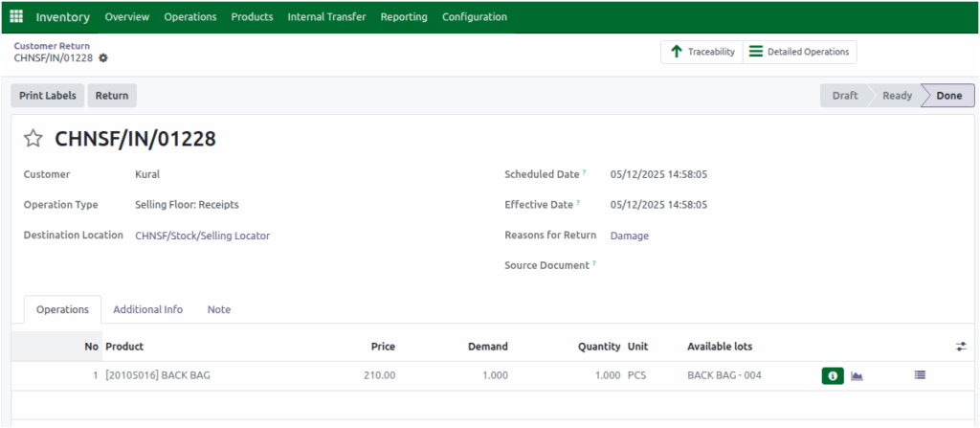Open the Reporting menu
The image size is (980, 428).
click(404, 17)
